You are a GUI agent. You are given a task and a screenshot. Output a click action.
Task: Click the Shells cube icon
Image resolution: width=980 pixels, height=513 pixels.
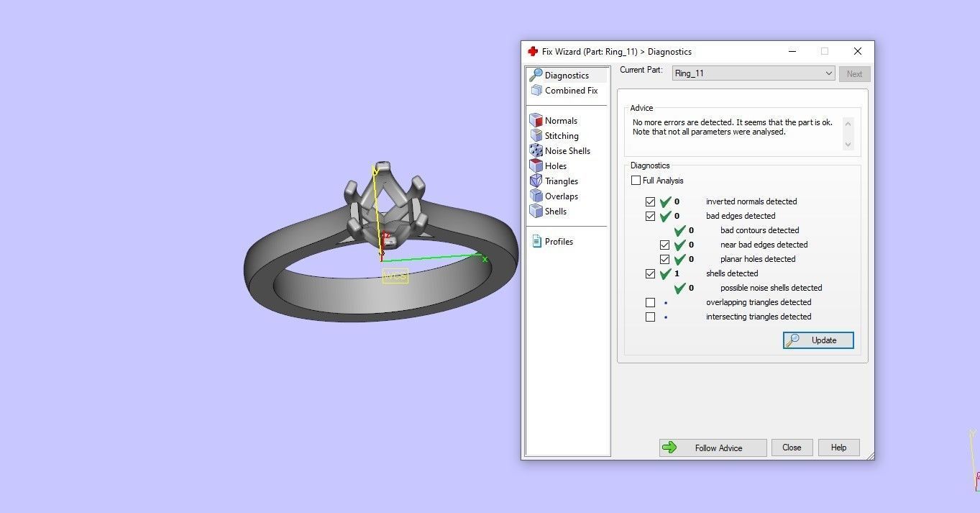(536, 212)
